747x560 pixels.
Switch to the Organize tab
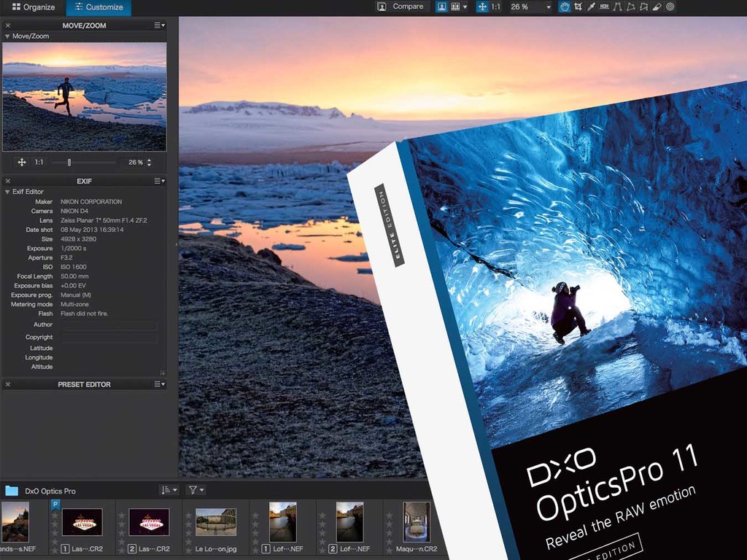coord(34,7)
